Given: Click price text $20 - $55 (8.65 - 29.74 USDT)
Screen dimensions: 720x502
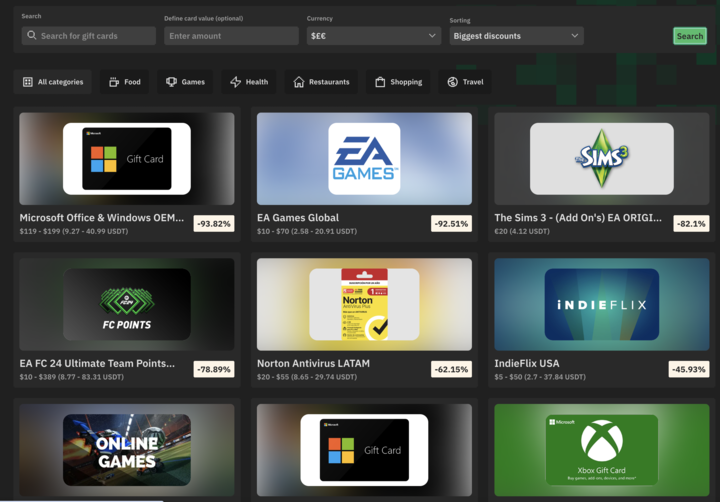Looking at the screenshot, I should pos(307,377).
